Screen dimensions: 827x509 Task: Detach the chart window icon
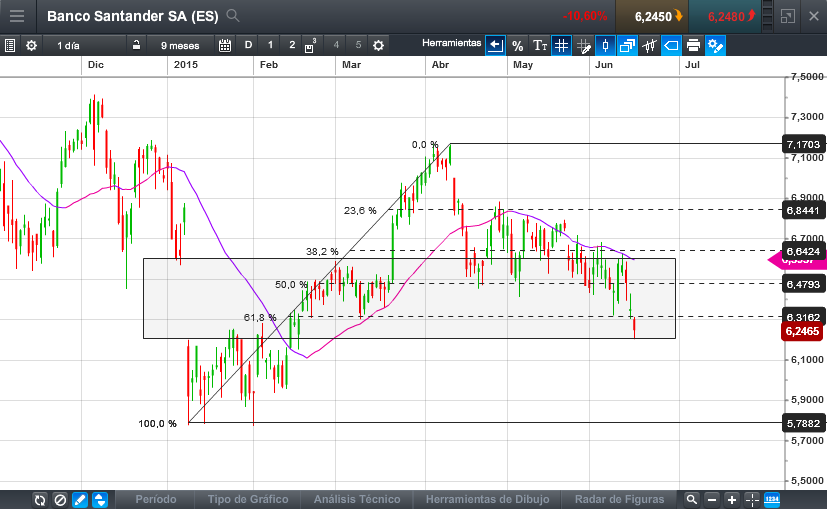pyautogui.click(x=787, y=16)
